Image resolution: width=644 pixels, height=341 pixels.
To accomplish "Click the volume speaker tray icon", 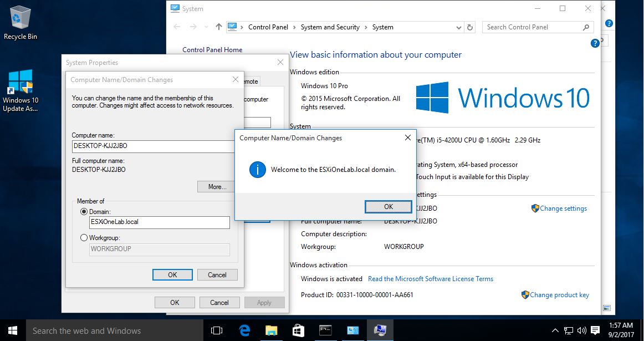I will pyautogui.click(x=581, y=330).
